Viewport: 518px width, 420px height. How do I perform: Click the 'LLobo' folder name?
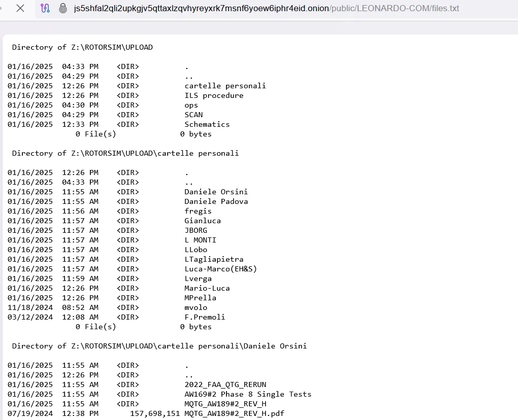[x=196, y=250]
